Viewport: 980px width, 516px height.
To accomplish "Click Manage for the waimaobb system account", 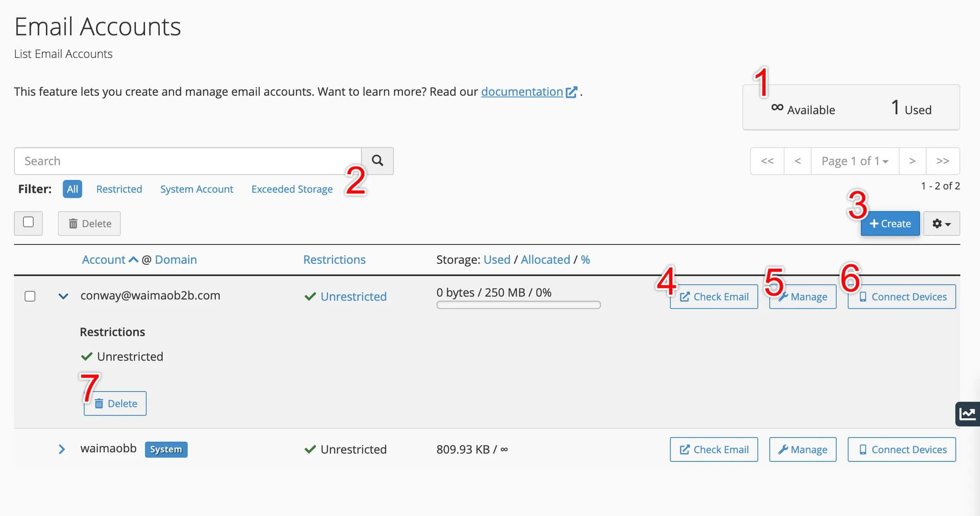I will (x=802, y=449).
